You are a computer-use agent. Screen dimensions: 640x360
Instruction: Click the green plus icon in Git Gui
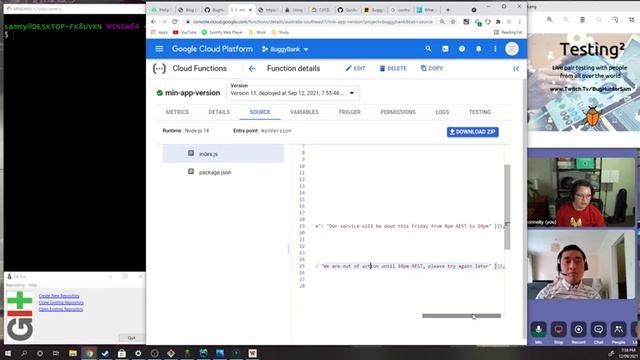pos(20,300)
